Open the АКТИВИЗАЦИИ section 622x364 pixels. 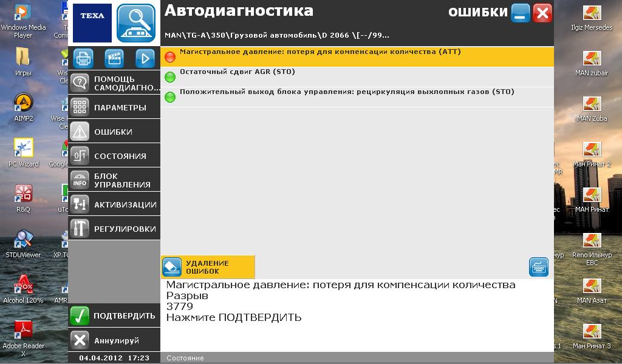(x=114, y=204)
